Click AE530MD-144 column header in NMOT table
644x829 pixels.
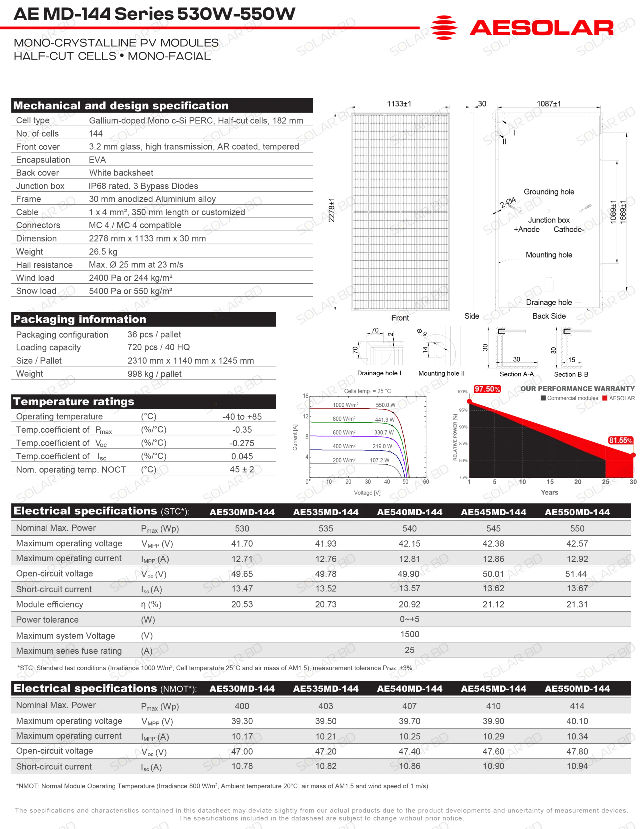[x=242, y=688]
